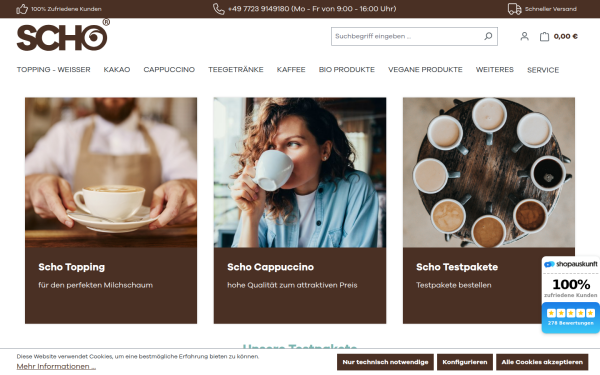Accept all cookies with Alle Cookies akzeptieren
This screenshot has width=600, height=375.
pos(542,362)
